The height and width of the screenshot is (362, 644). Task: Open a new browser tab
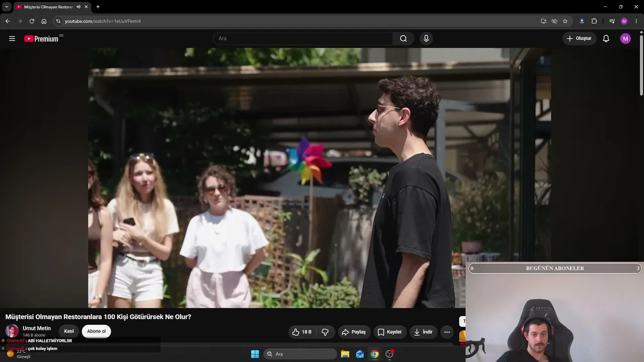pyautogui.click(x=98, y=7)
